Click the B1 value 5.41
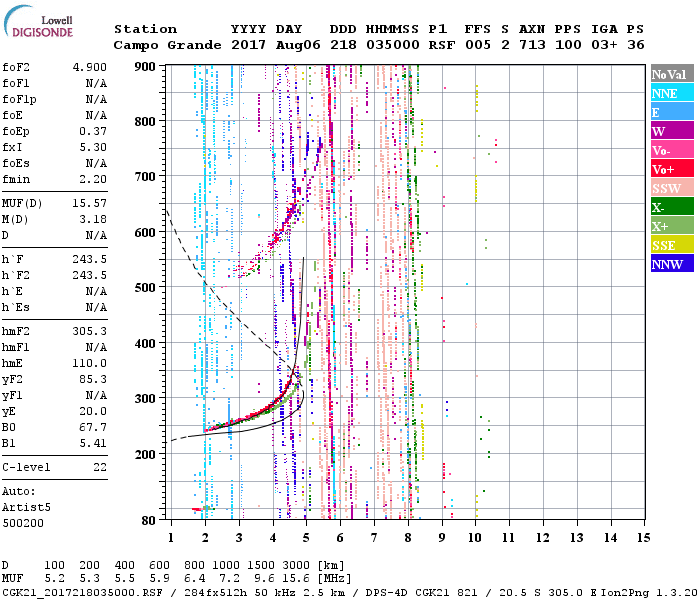 93,444
